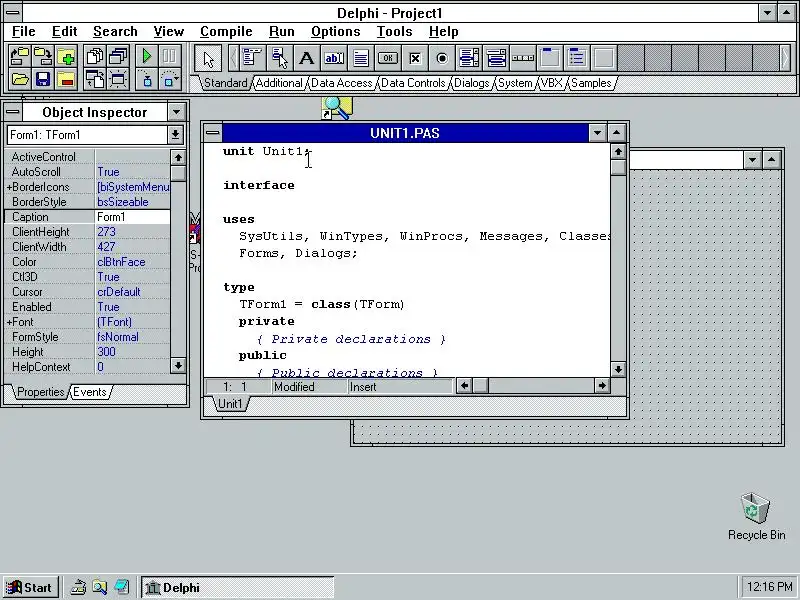Image resolution: width=800 pixels, height=600 pixels.
Task: Click the Unit1 tab in code editor
Action: click(x=230, y=404)
